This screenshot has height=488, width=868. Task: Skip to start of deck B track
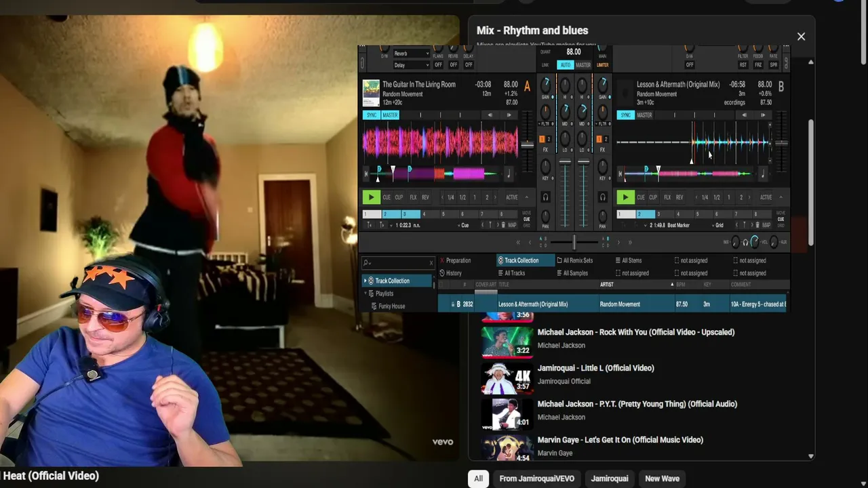620,174
